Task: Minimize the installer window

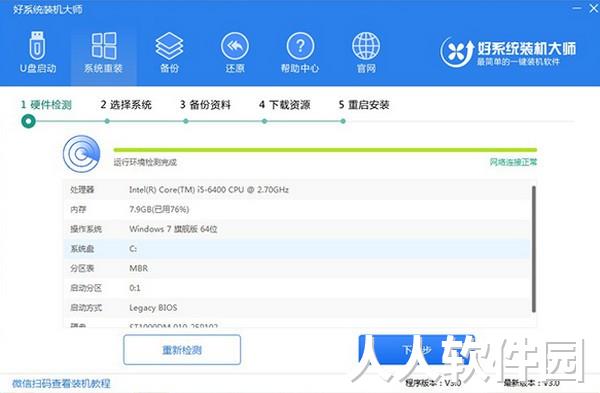Action: [x=577, y=8]
